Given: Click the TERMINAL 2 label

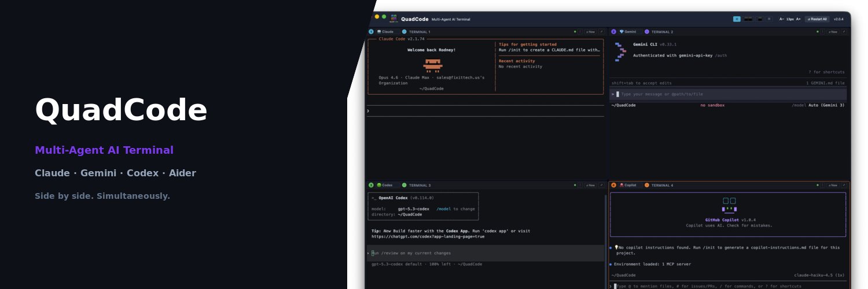Looking at the screenshot, I should click(x=662, y=32).
